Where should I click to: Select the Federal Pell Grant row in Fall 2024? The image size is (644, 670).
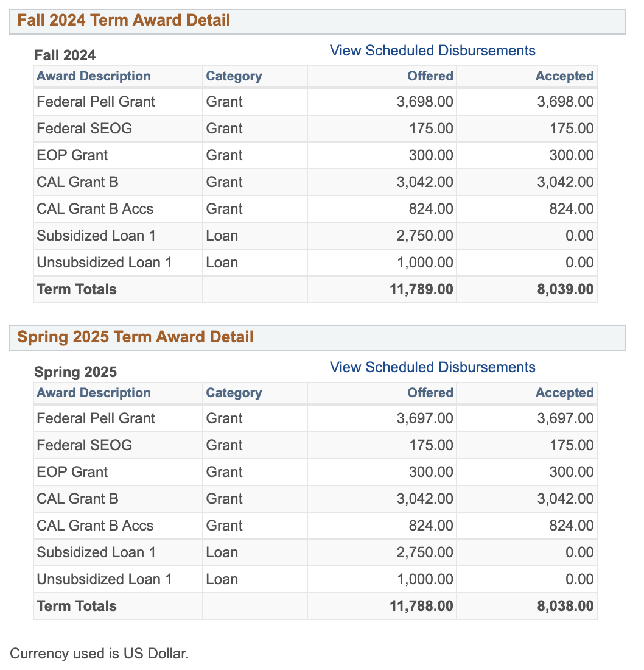coord(96,102)
